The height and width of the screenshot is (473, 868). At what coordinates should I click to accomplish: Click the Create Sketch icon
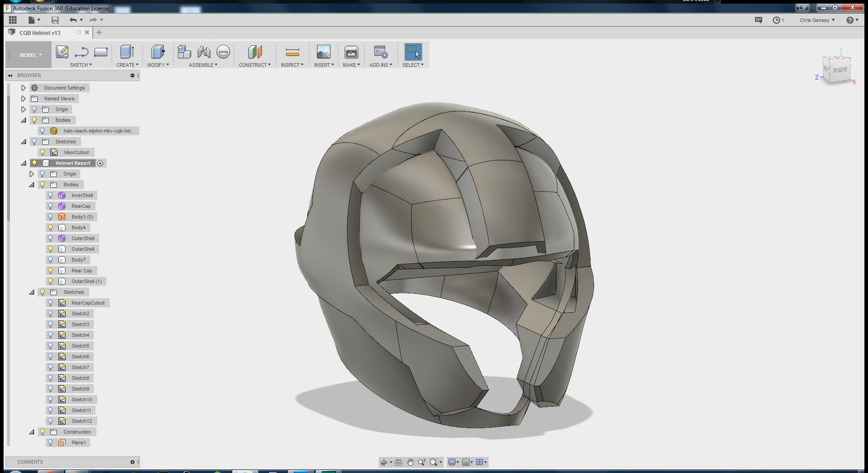(62, 52)
